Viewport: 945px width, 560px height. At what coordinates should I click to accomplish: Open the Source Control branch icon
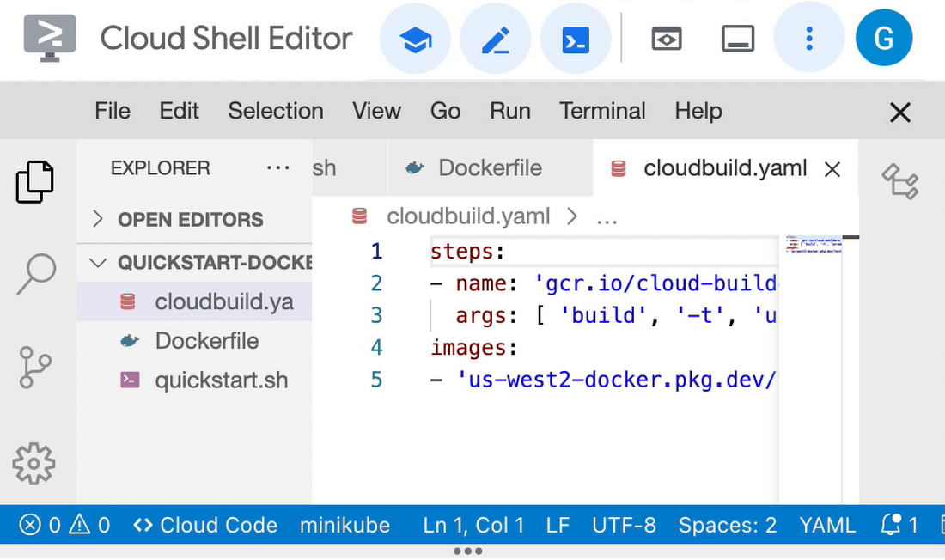pyautogui.click(x=35, y=367)
